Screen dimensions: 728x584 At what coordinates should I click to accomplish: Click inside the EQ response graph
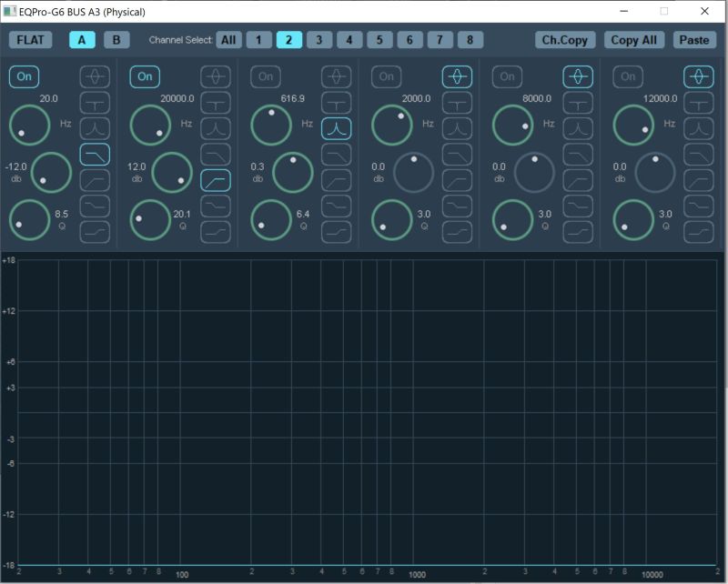[x=364, y=409]
